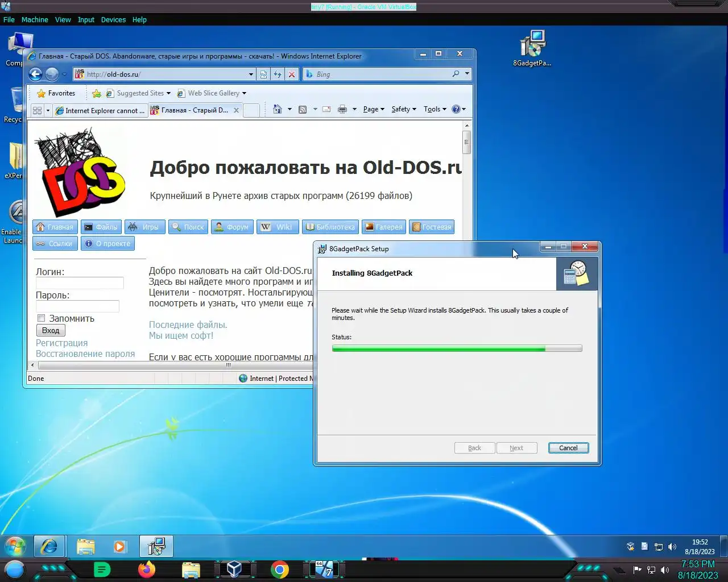
Task: Open Quick Tabs list dropdown arrow
Action: click(x=48, y=110)
